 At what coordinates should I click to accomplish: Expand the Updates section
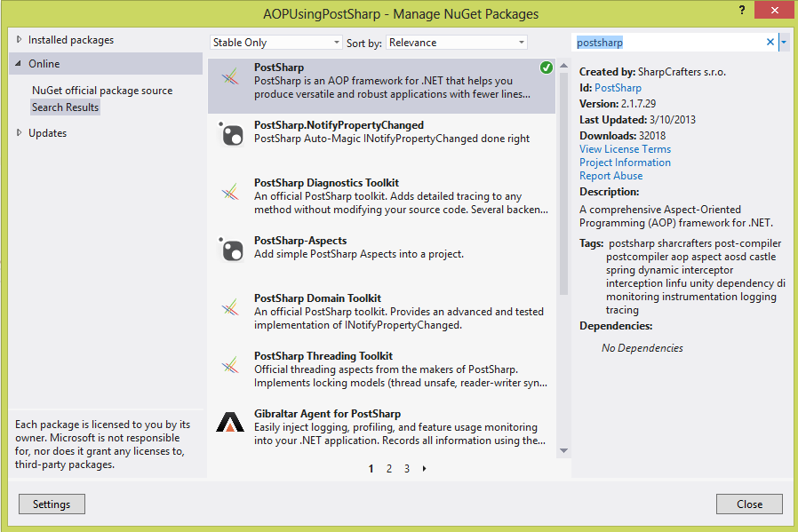(x=19, y=132)
